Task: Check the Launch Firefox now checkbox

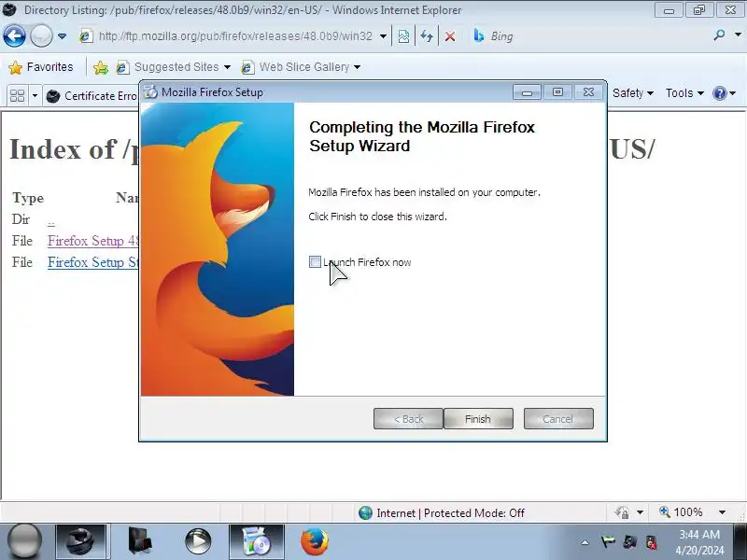Action: (x=315, y=262)
